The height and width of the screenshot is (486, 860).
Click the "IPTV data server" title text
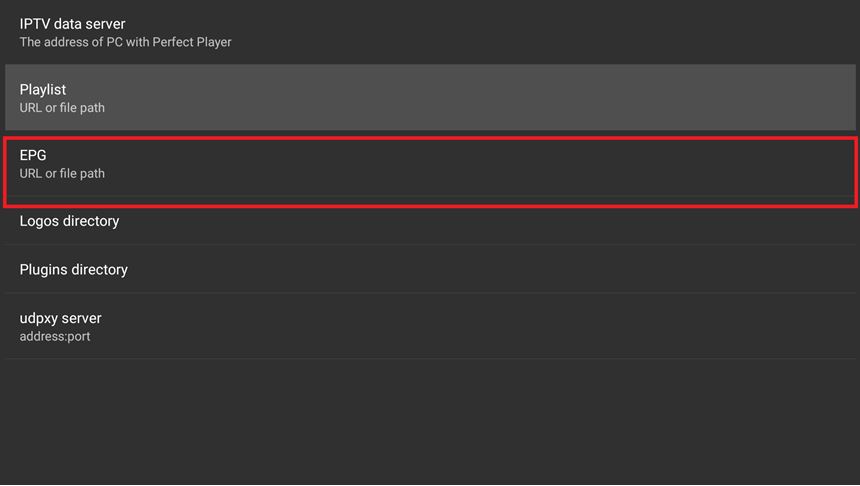click(x=72, y=24)
